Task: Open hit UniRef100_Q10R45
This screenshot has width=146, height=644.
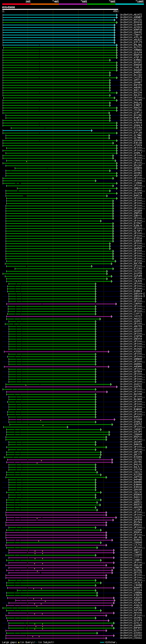Action: (x=131, y=25)
